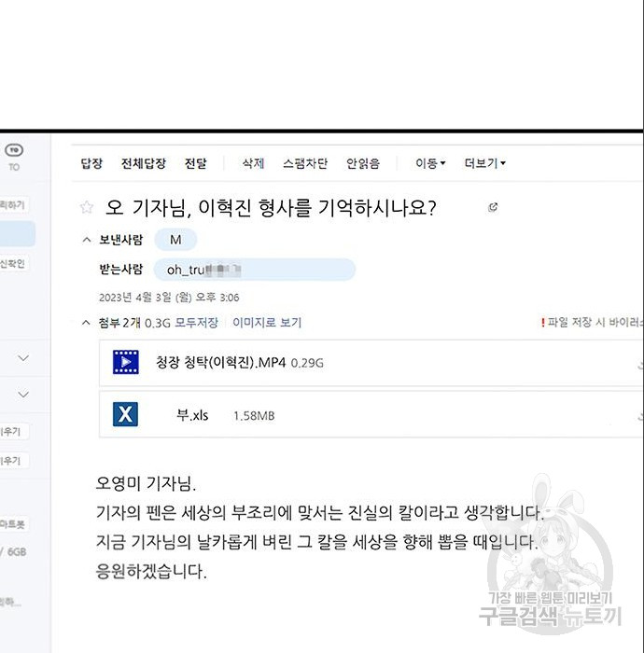Click the 모두저장 save all link

(x=197, y=323)
